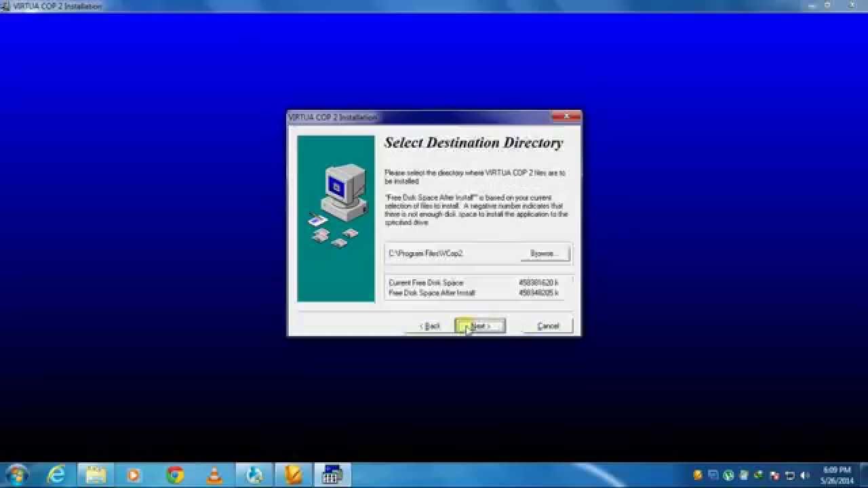Launch Internet Explorer from taskbar
Image resolution: width=868 pixels, height=488 pixels.
56,475
